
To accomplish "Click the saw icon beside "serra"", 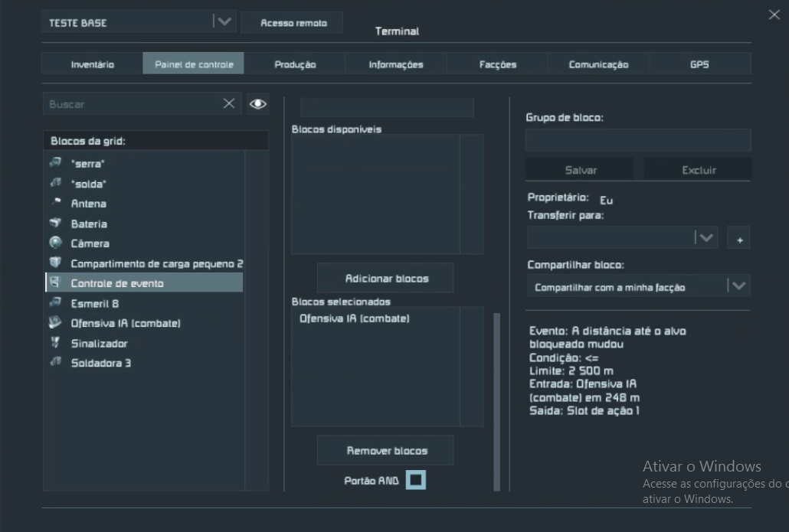I will [x=55, y=163].
